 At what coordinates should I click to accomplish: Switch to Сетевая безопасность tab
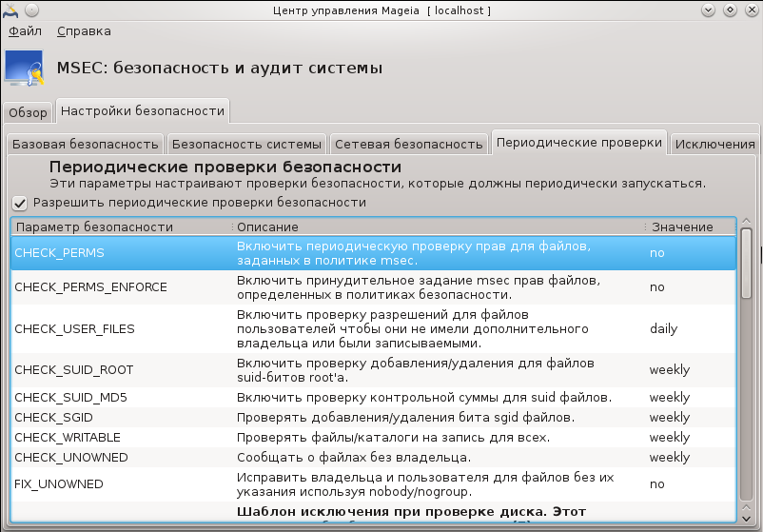pos(409,144)
